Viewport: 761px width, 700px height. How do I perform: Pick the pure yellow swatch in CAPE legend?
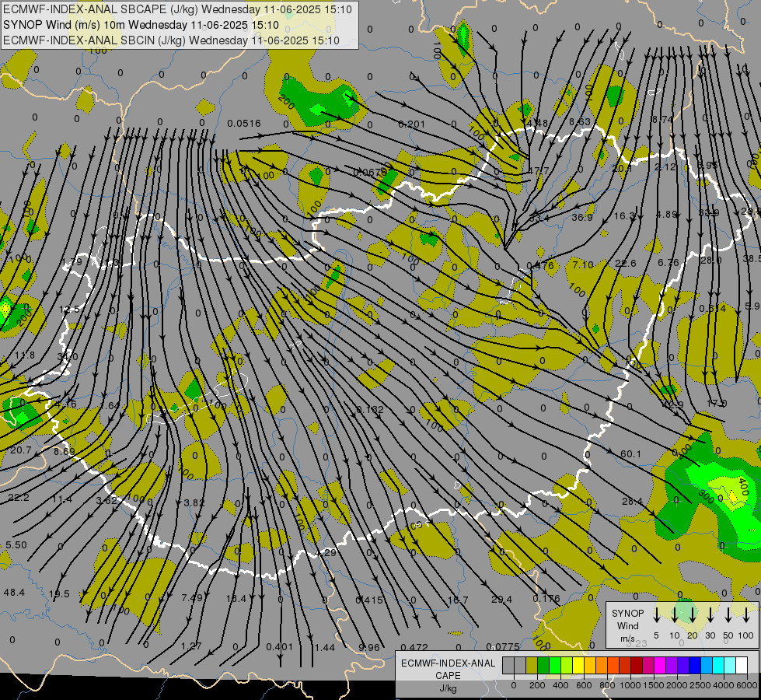coord(578,665)
